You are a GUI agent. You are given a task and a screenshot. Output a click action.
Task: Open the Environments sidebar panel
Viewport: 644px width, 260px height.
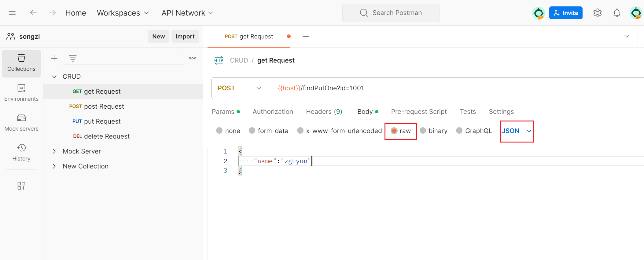pos(21,93)
